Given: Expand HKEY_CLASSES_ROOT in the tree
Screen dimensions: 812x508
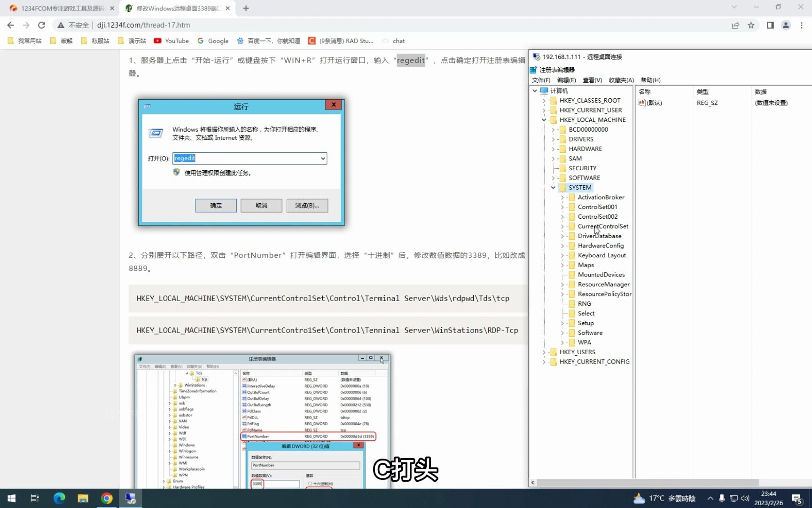Looking at the screenshot, I should pyautogui.click(x=544, y=101).
